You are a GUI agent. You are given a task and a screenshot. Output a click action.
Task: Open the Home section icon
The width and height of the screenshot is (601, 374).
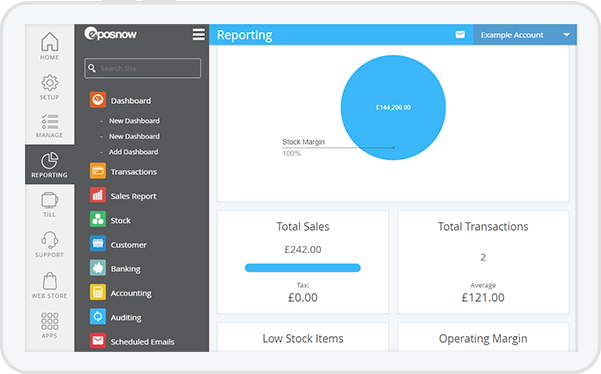50,42
